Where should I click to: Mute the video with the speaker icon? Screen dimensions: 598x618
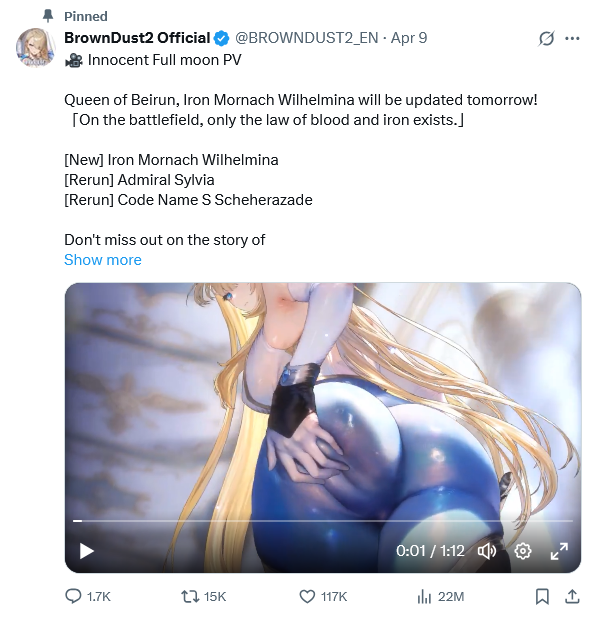487,551
